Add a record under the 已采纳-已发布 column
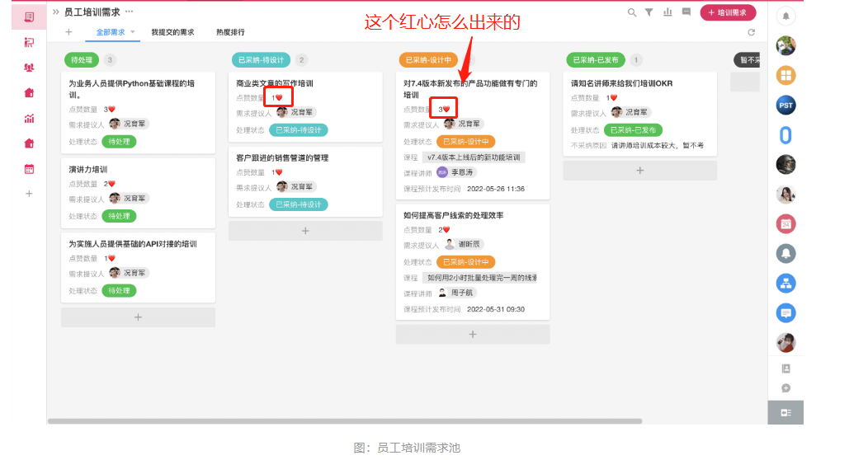This screenshot has height=460, width=868. click(640, 171)
